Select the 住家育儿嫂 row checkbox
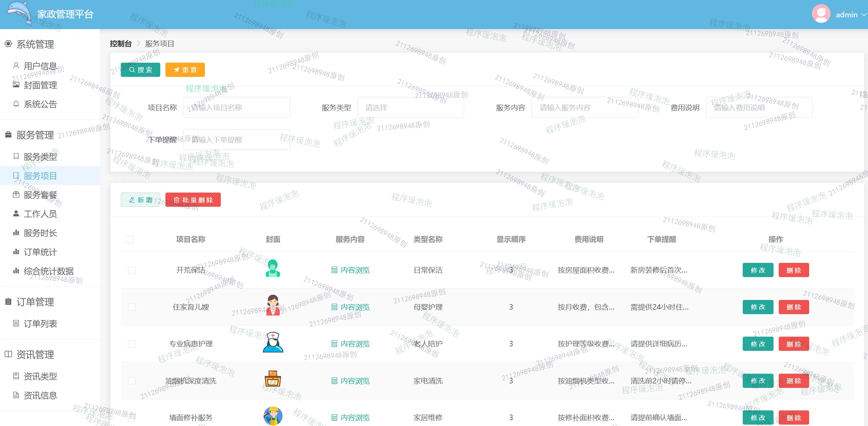The width and height of the screenshot is (868, 426). tap(132, 307)
